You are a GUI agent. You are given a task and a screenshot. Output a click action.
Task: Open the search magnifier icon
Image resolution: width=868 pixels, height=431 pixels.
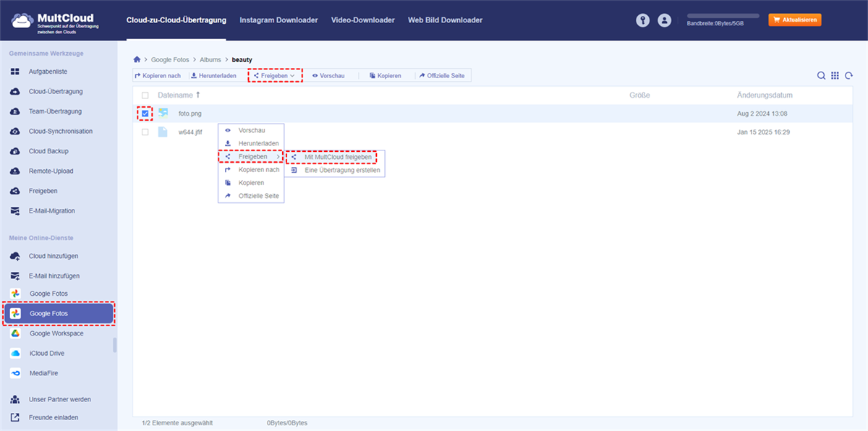pos(822,76)
